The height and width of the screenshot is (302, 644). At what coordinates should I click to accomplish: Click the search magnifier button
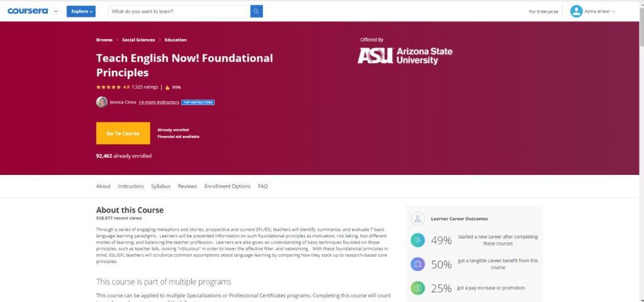coord(256,11)
